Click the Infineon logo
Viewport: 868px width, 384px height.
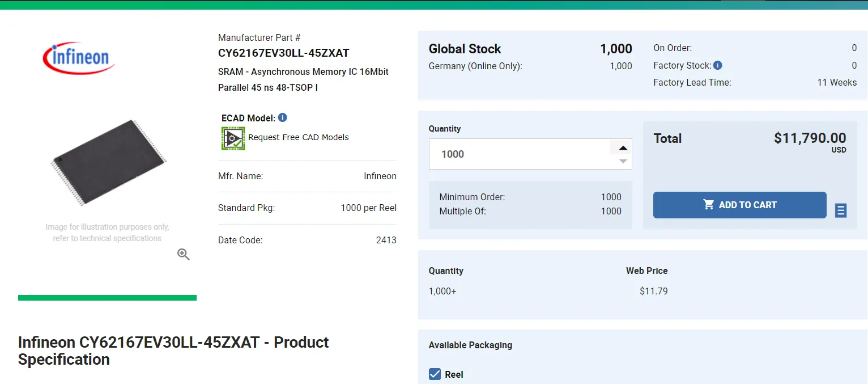click(x=79, y=57)
